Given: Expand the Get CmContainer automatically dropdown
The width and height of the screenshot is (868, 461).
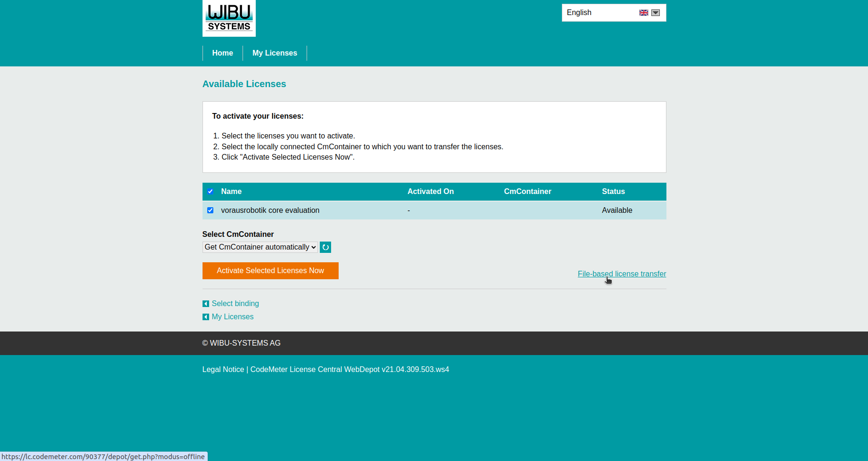Looking at the screenshot, I should pyautogui.click(x=260, y=247).
